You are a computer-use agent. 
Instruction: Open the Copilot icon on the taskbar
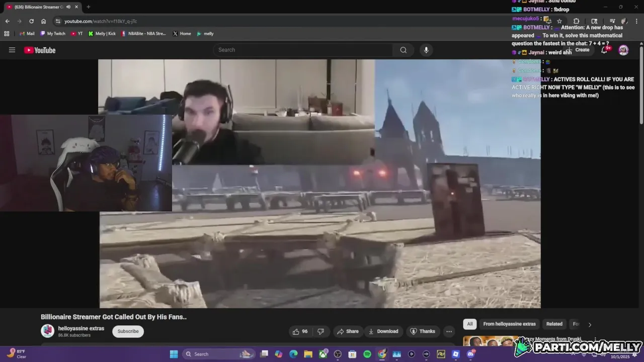click(x=279, y=354)
